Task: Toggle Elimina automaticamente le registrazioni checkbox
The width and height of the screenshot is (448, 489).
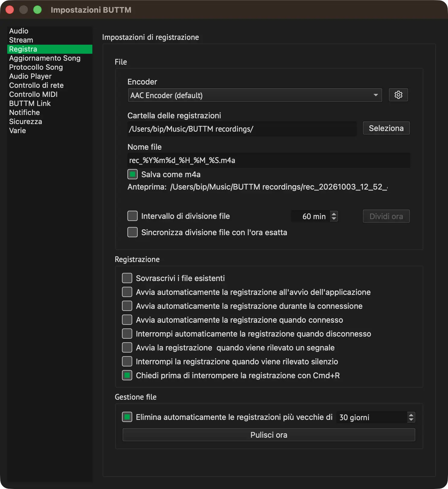Action: (127, 417)
